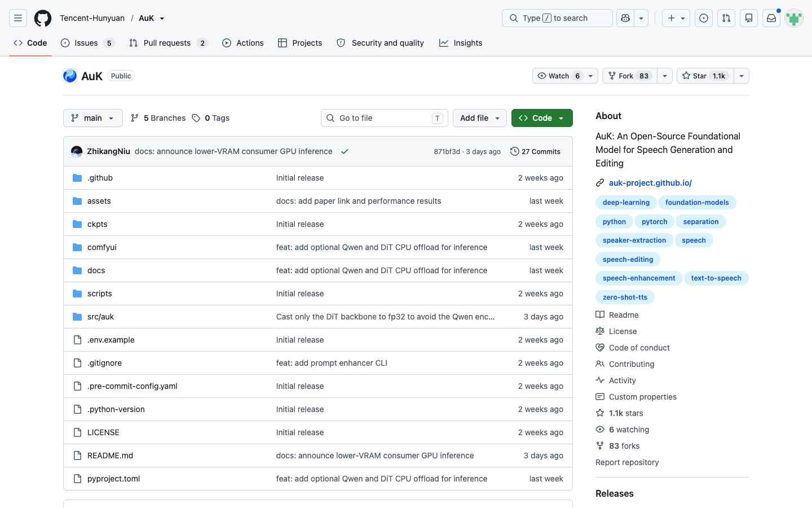Star the AuK repository

(x=705, y=76)
